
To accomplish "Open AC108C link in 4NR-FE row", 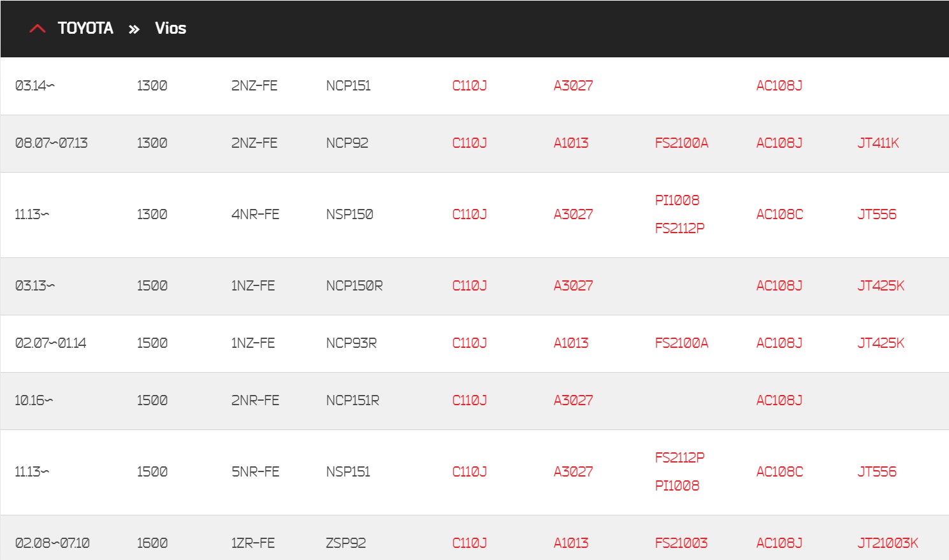I will (x=779, y=215).
